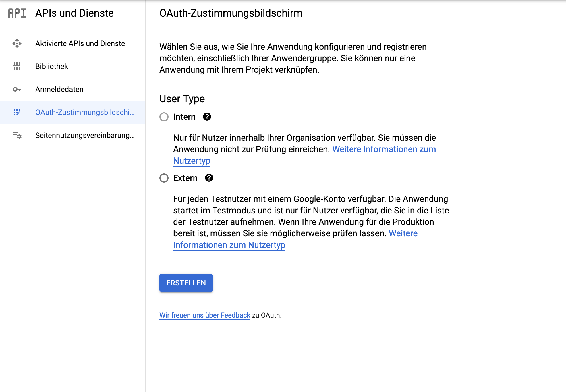Click the API logo icon

[x=17, y=13]
